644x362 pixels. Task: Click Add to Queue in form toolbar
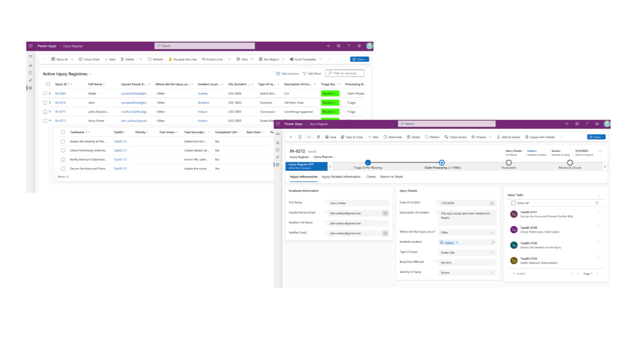point(509,137)
